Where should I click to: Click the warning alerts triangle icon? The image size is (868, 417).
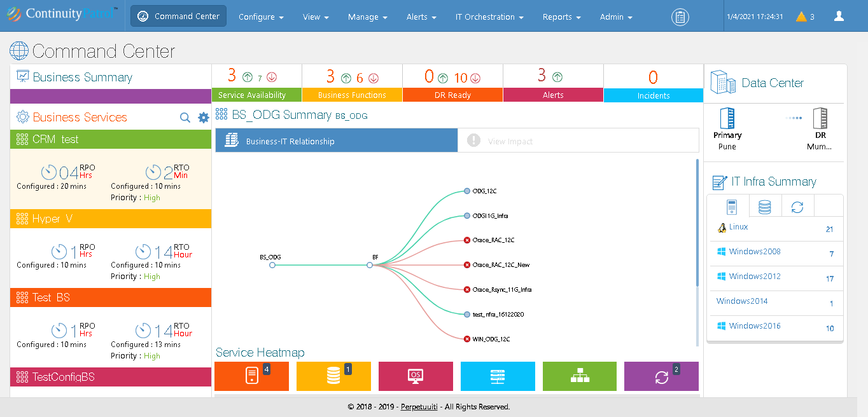801,17
